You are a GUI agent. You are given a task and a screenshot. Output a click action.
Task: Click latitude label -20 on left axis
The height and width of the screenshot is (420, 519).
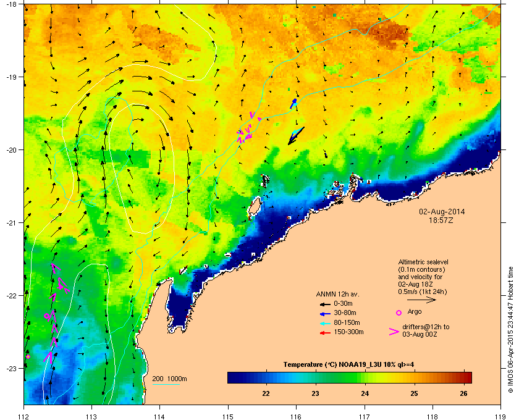pos(11,149)
